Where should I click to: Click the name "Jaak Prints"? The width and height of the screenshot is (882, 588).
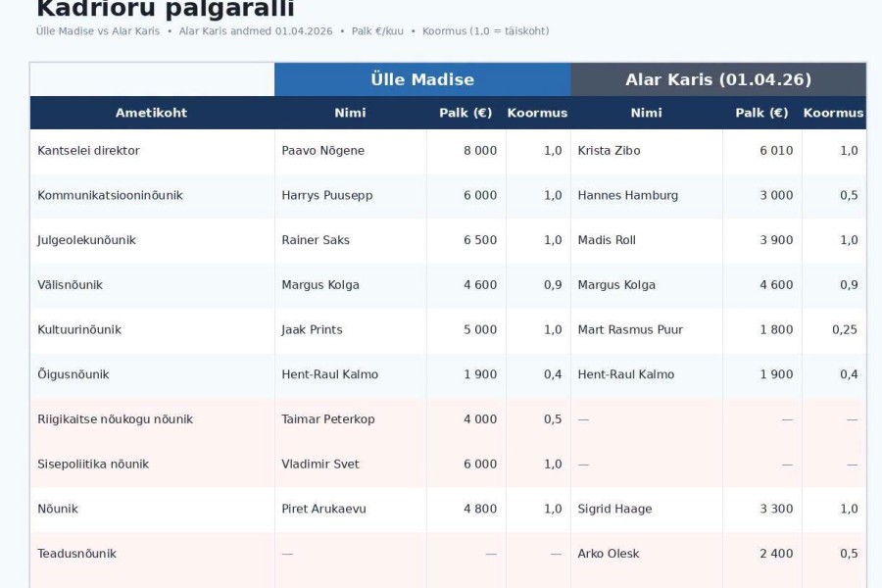tap(313, 329)
